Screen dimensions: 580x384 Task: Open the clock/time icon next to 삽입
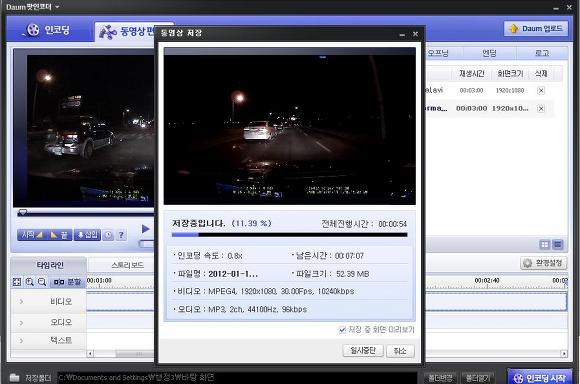[108, 235]
